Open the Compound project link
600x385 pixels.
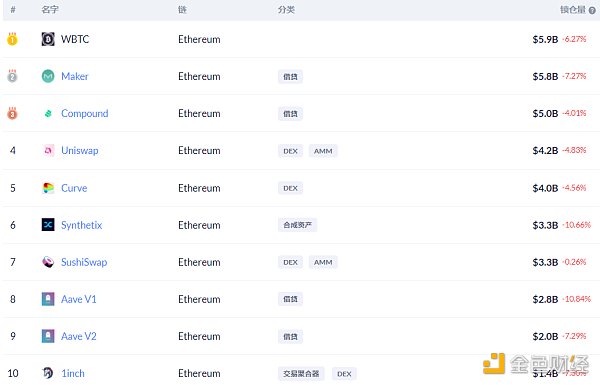[x=85, y=114]
